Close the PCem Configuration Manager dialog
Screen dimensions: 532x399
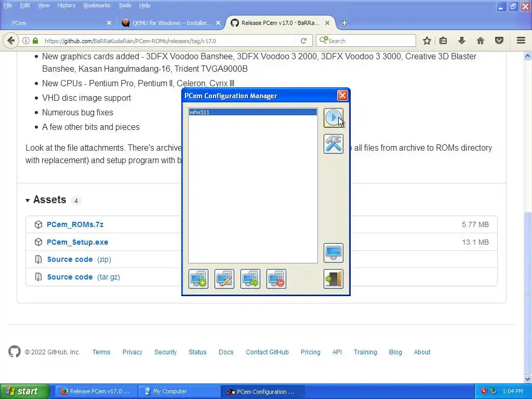[342, 96]
